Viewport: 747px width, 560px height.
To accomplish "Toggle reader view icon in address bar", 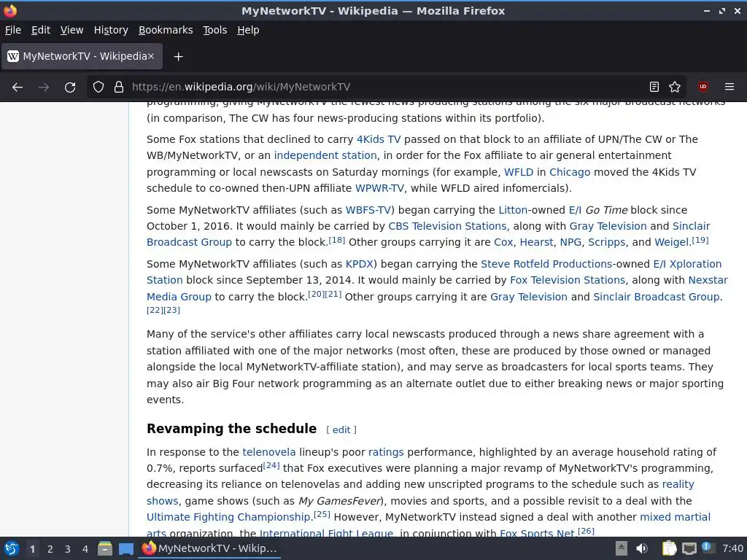I will pos(654,87).
